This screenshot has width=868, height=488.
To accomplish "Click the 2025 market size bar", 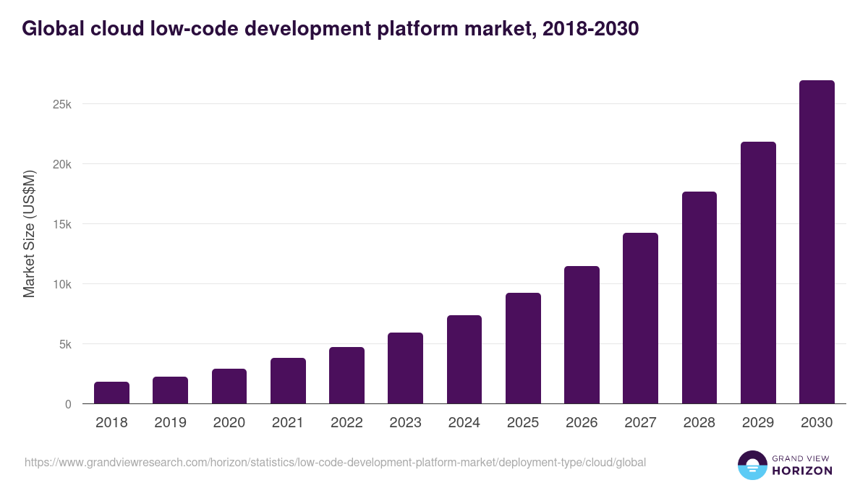I will (523, 348).
